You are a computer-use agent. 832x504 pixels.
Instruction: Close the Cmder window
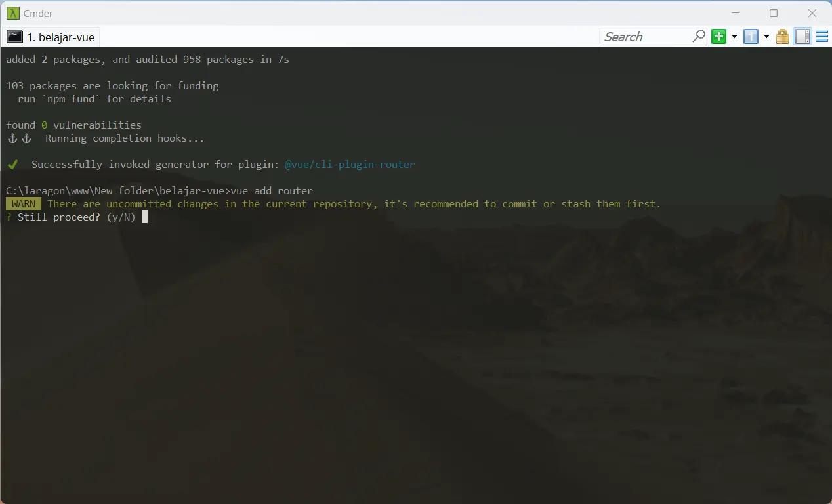pos(812,13)
